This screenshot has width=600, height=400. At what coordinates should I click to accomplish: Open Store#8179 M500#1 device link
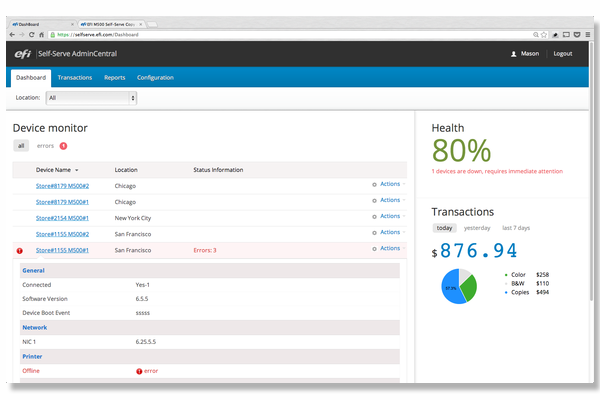[62, 202]
